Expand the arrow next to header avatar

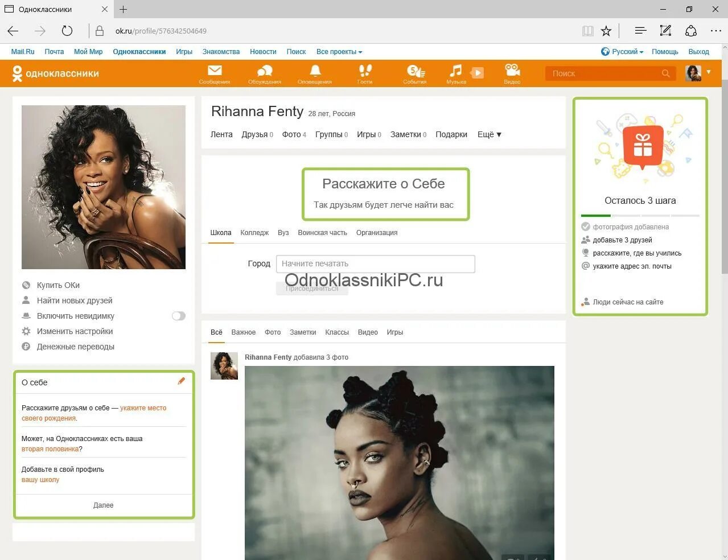coord(709,72)
